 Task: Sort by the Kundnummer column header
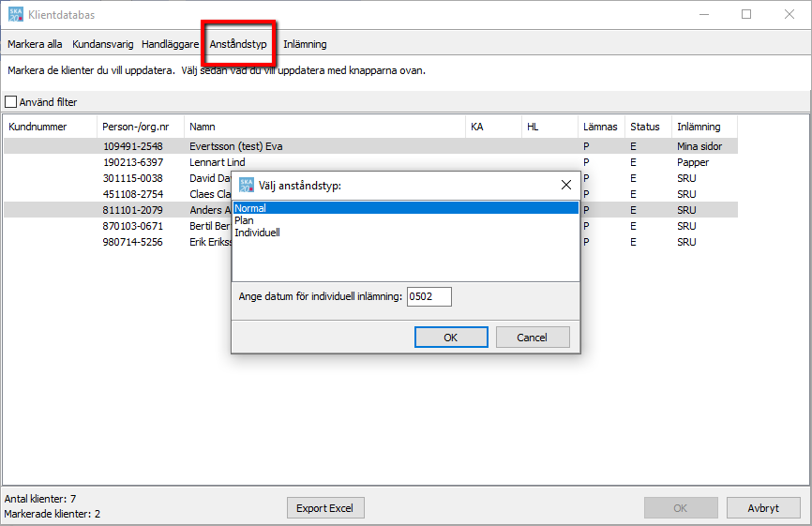click(51, 127)
